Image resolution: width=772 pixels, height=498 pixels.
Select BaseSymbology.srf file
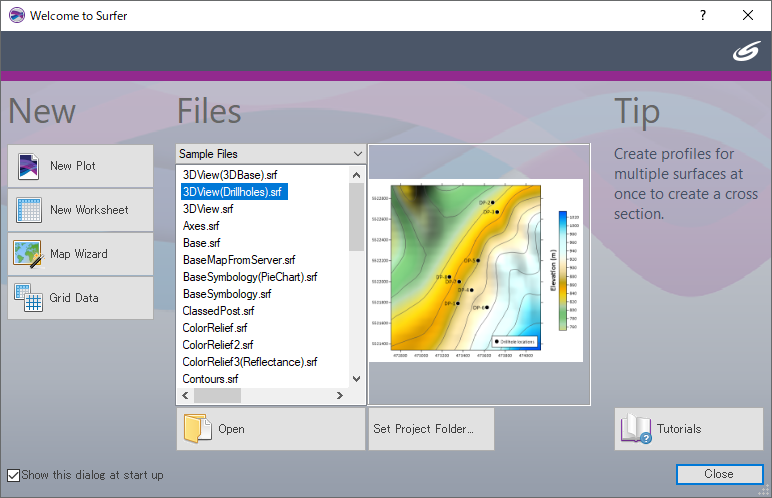pos(226,294)
